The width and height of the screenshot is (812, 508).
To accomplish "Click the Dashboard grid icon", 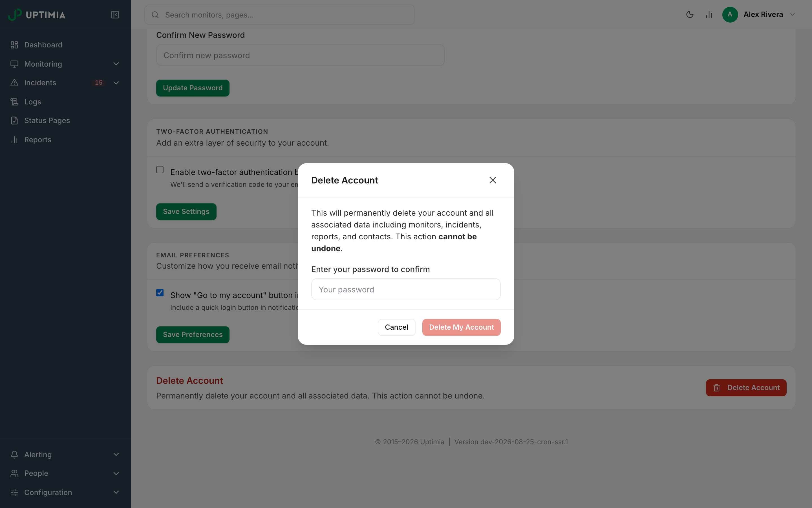I will 14,45.
